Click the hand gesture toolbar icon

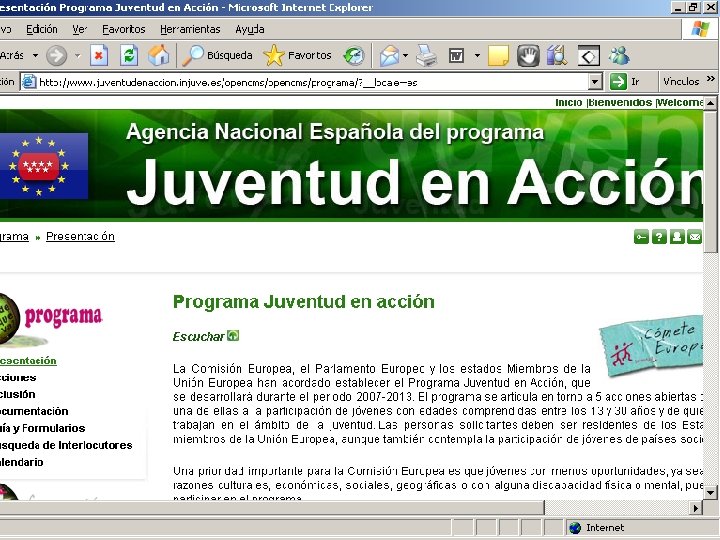pyautogui.click(x=528, y=56)
